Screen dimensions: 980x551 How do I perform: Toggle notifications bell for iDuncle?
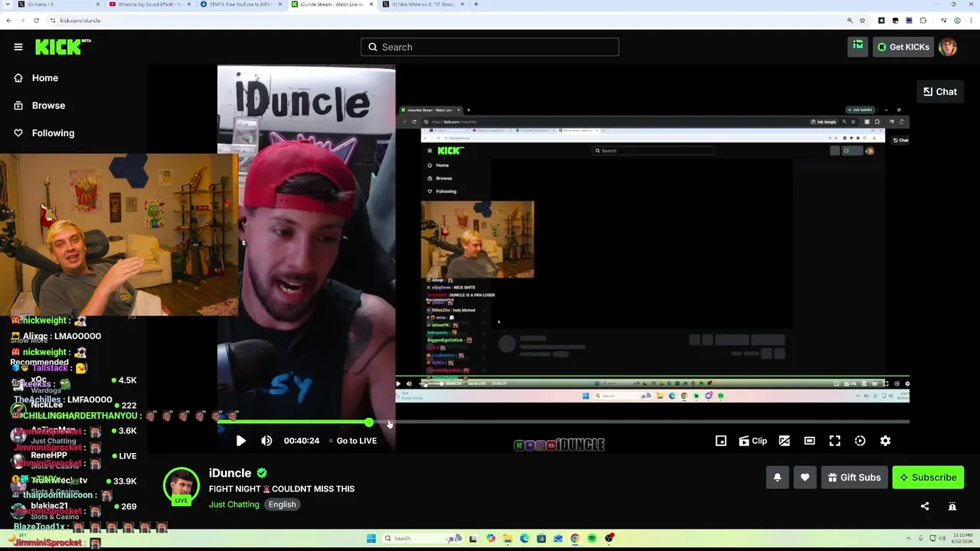(x=777, y=478)
